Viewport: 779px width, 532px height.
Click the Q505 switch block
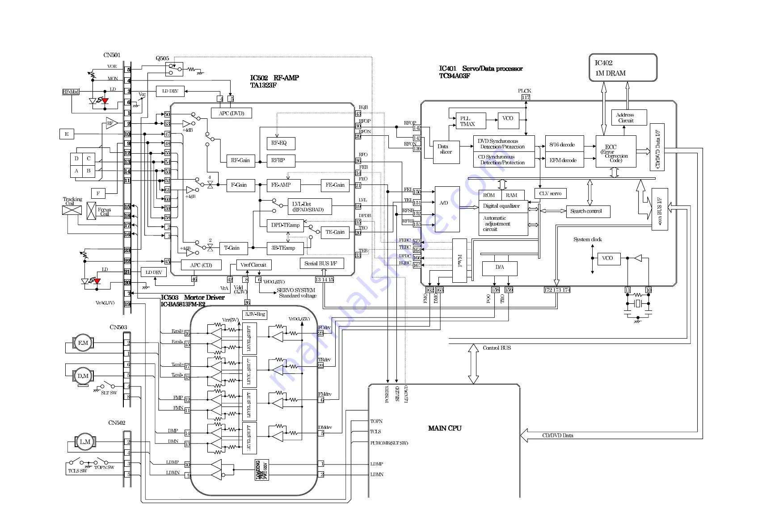(174, 69)
